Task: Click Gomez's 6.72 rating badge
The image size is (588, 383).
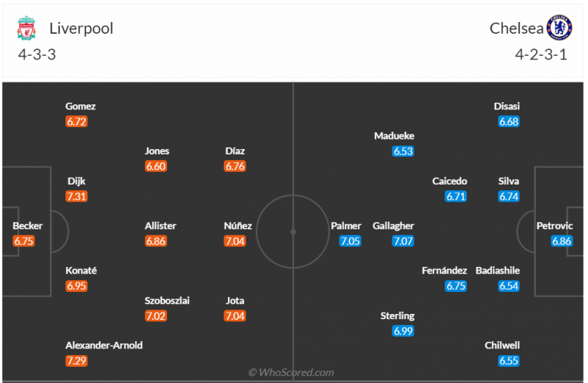Action: tap(76, 121)
